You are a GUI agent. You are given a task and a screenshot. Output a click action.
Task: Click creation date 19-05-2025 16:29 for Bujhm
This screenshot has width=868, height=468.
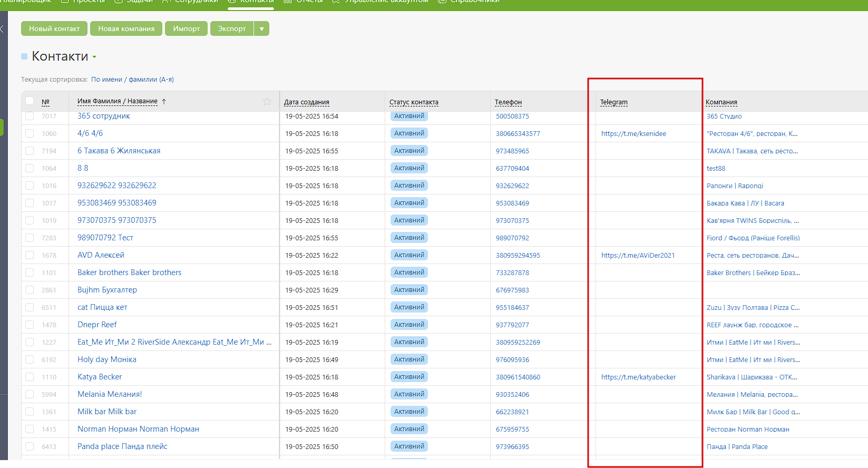coord(312,290)
